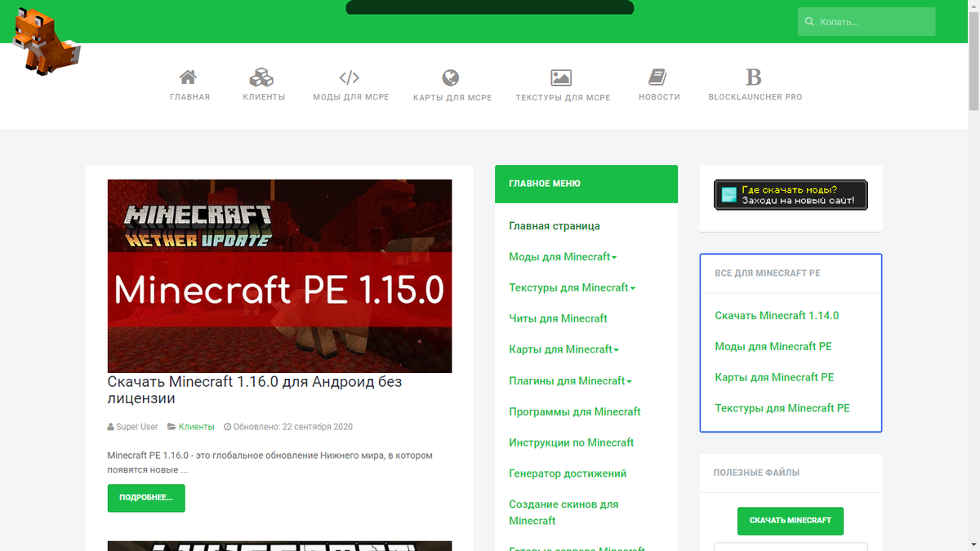The height and width of the screenshot is (551, 980).
Task: Open Читы для Minecraft in the main menu
Action: coord(558,318)
